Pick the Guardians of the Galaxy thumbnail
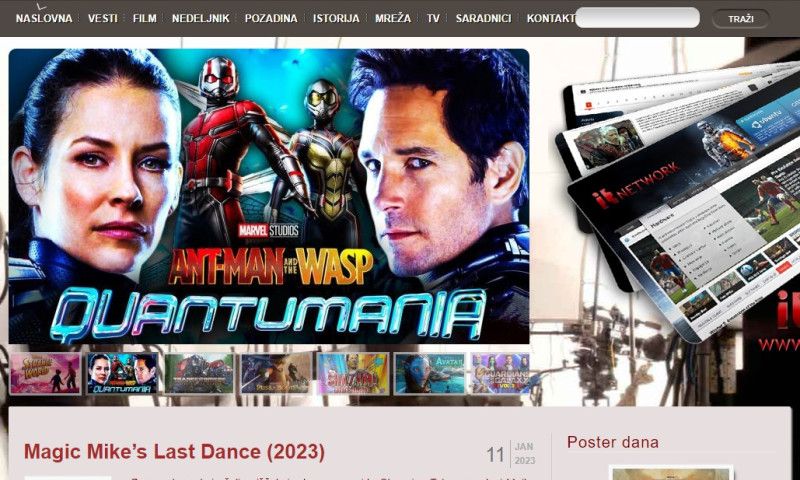This screenshot has height=480, width=800. [x=500, y=373]
